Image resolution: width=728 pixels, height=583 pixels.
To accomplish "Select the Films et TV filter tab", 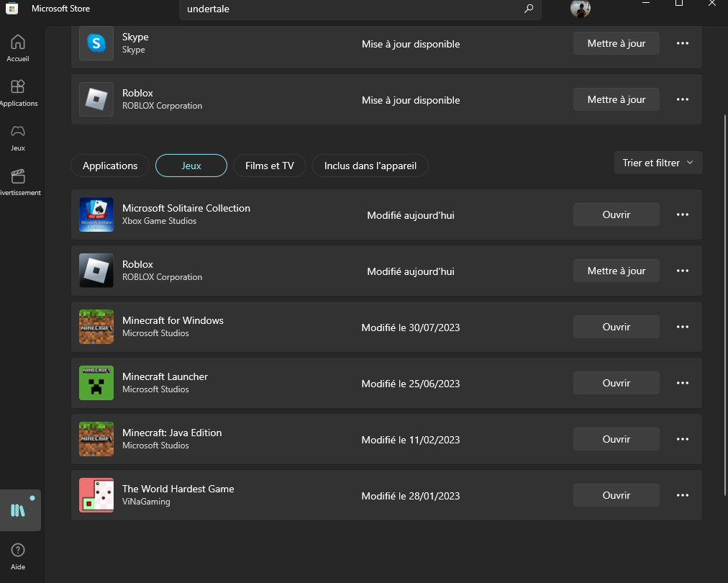I will tap(269, 166).
